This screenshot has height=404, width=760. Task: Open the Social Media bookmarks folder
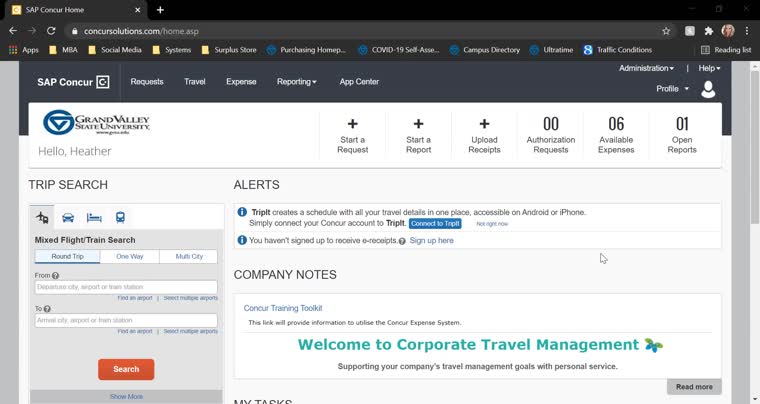(115, 49)
